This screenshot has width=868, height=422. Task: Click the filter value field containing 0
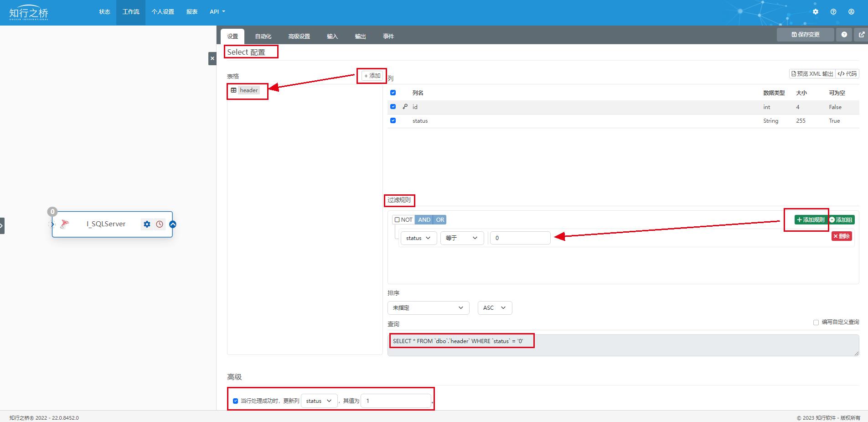pyautogui.click(x=520, y=238)
